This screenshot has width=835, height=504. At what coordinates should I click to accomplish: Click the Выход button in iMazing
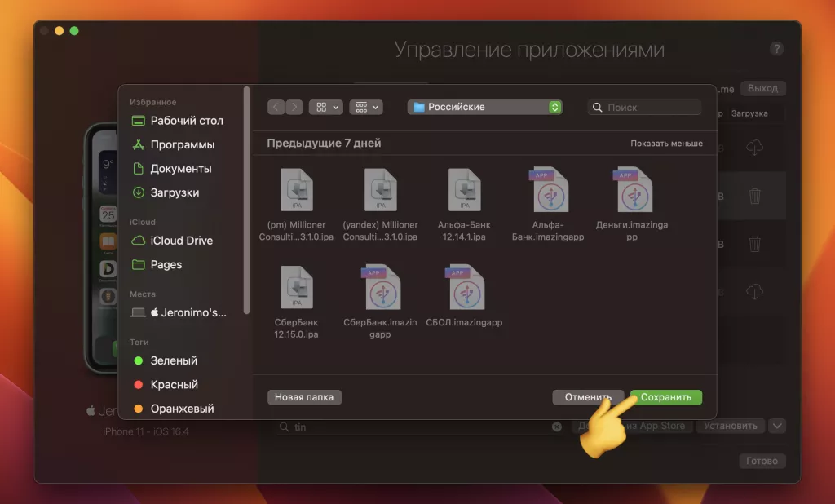click(762, 88)
